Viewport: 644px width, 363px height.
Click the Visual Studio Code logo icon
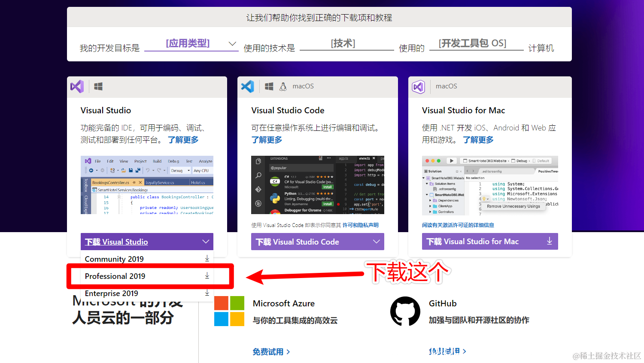247,86
